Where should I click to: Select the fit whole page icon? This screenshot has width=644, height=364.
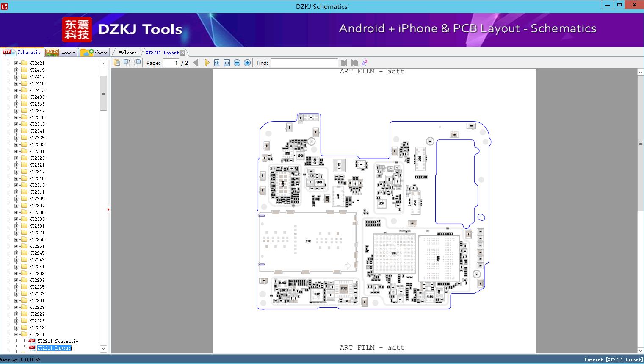[227, 62]
